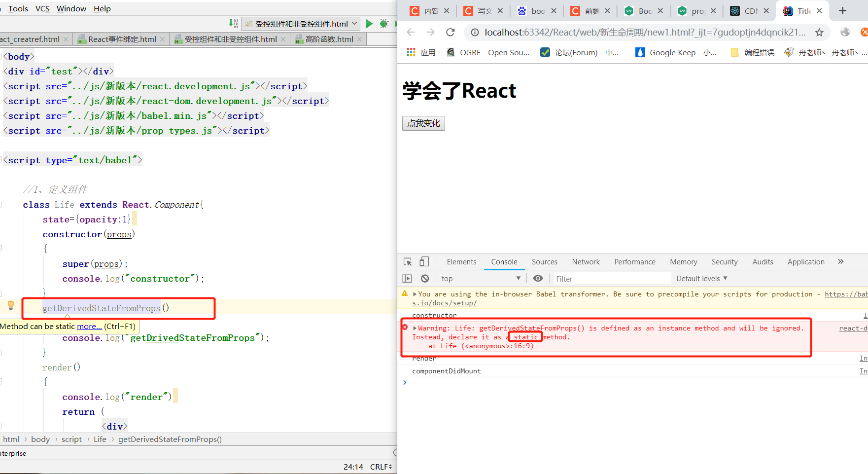
Task: Click the console Filter input field
Action: 612,279
